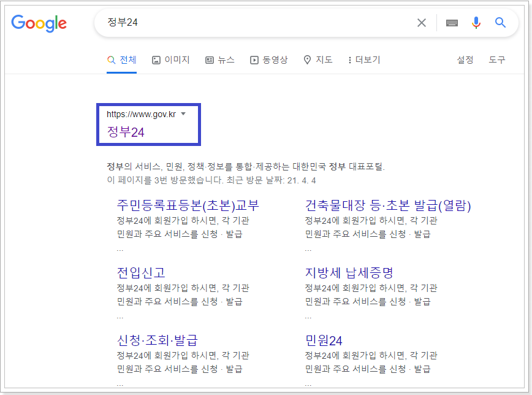Open the 정부24 homepage link
This screenshot has height=395, width=532.
point(126,132)
